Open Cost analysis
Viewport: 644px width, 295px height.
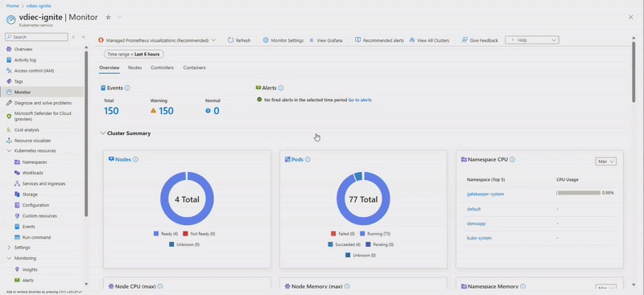point(27,129)
